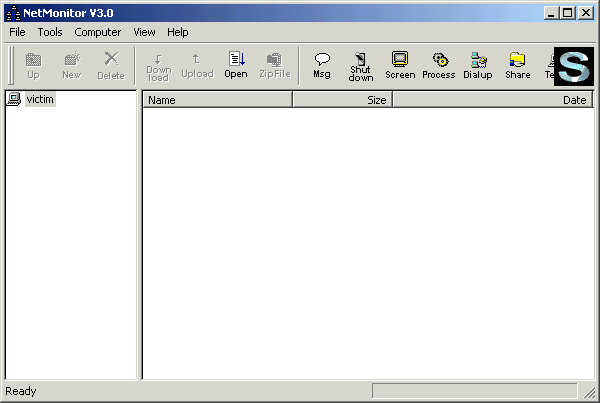This screenshot has height=403, width=600.
Task: Click the New toolbar button
Action: pos(72,66)
